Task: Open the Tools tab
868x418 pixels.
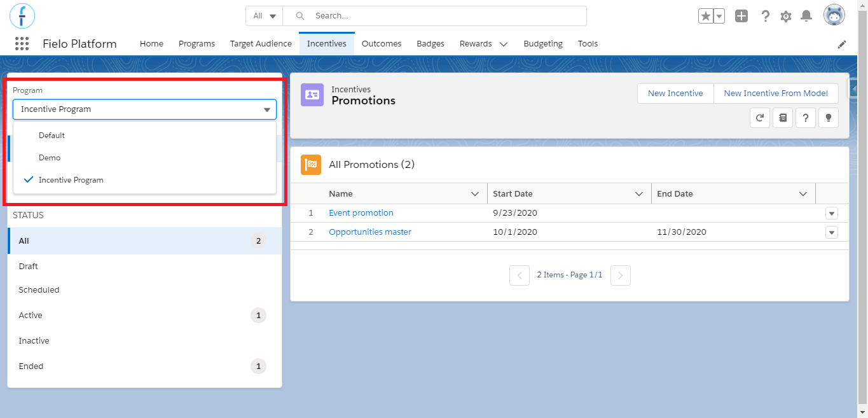Action: click(588, 44)
